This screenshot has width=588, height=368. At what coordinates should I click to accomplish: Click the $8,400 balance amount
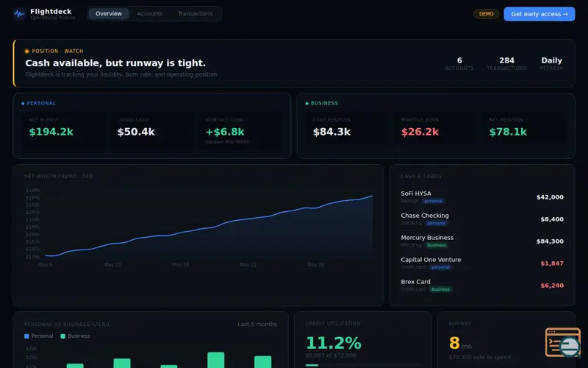[x=552, y=219]
